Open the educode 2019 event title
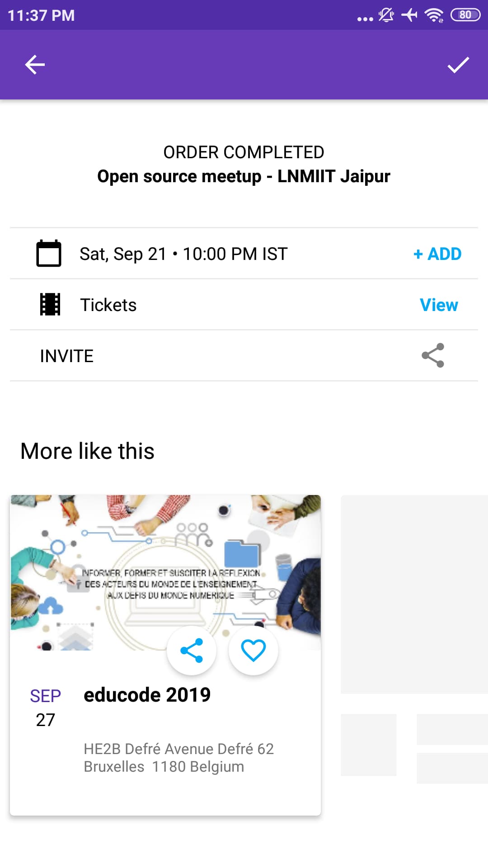The image size is (488, 868). coord(147,695)
